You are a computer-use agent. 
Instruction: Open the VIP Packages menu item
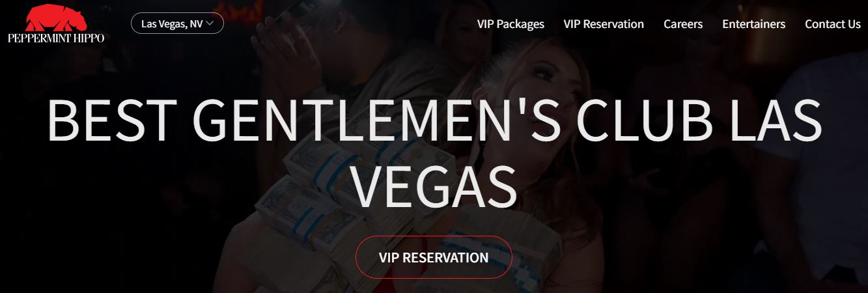(x=511, y=24)
